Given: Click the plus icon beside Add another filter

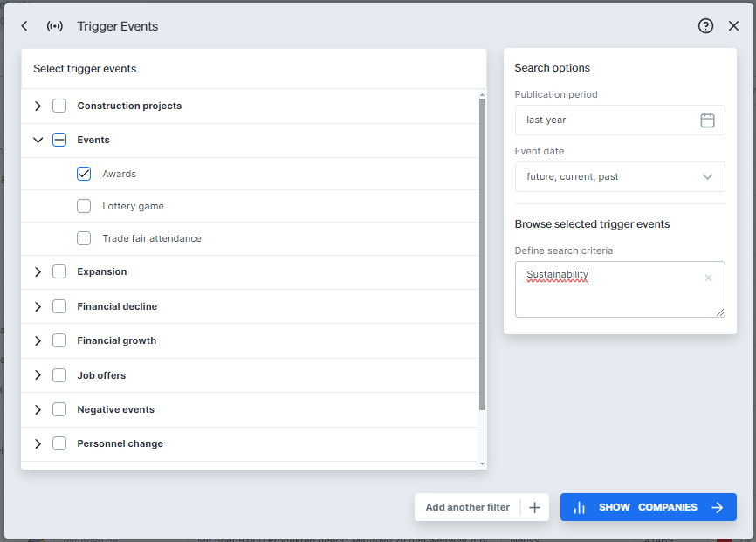Looking at the screenshot, I should click(534, 507).
